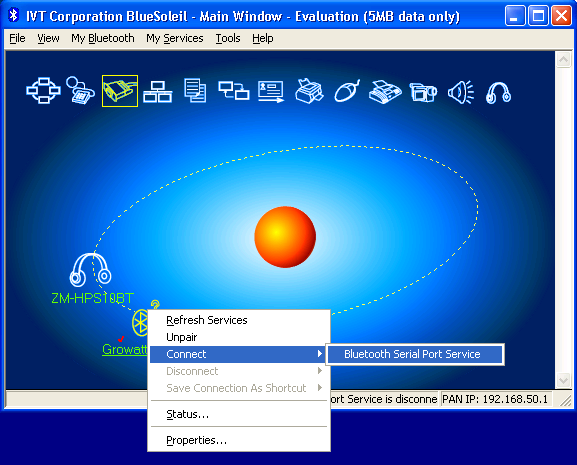577x465 pixels.
Task: Click the scrollbar up arrow
Action: [x=563, y=60]
